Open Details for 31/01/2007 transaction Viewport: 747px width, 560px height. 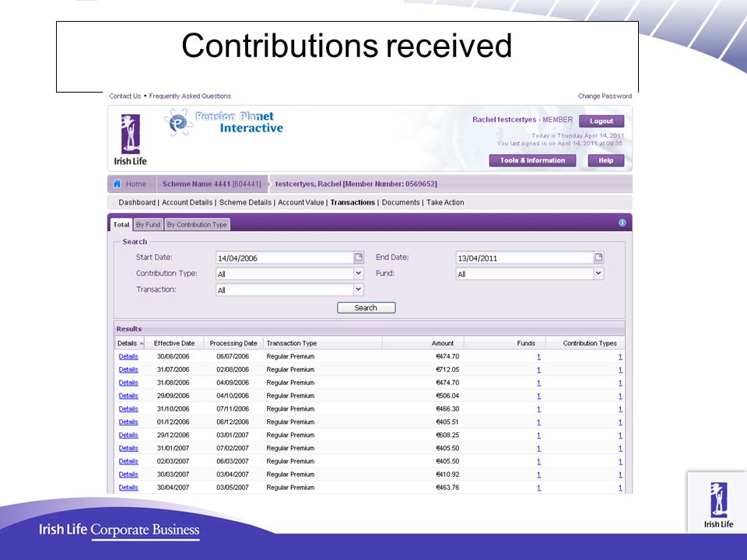click(x=128, y=448)
